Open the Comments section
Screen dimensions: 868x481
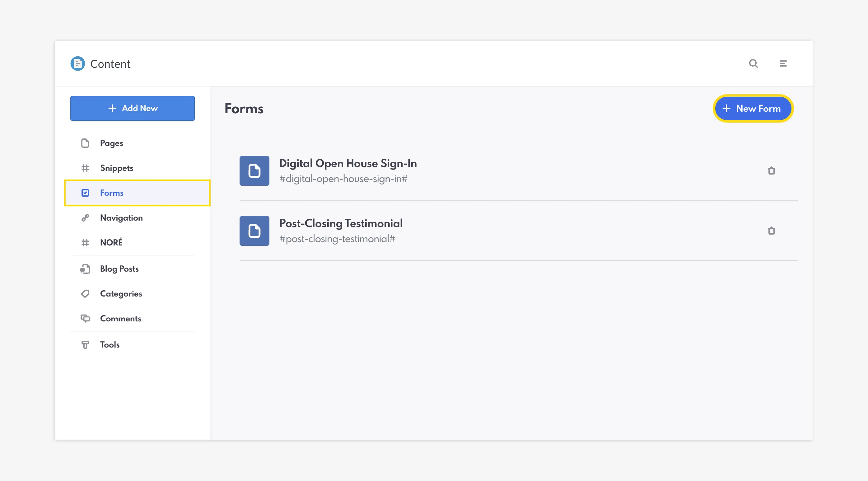click(121, 319)
